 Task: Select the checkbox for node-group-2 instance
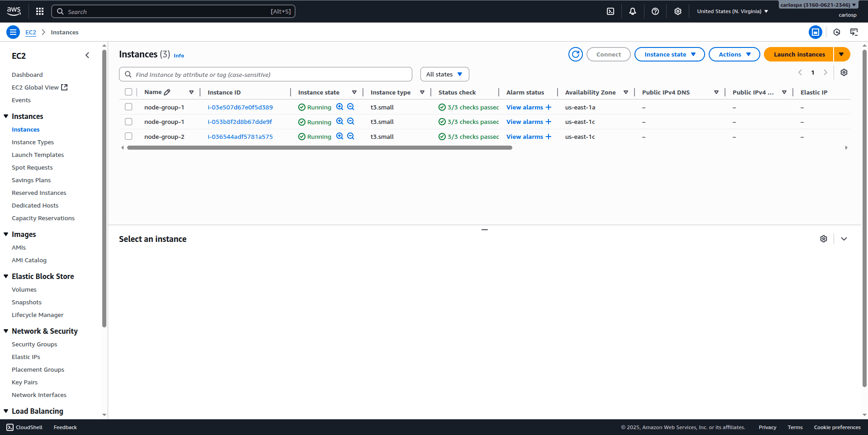(x=129, y=137)
